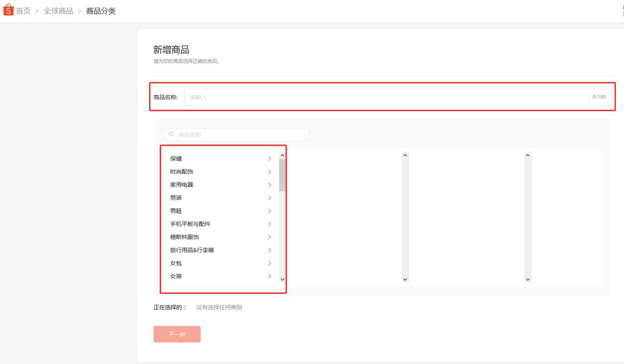This screenshot has width=624, height=364.
Task: Click the Shopee logo icon
Action: pyautogui.click(x=8, y=10)
